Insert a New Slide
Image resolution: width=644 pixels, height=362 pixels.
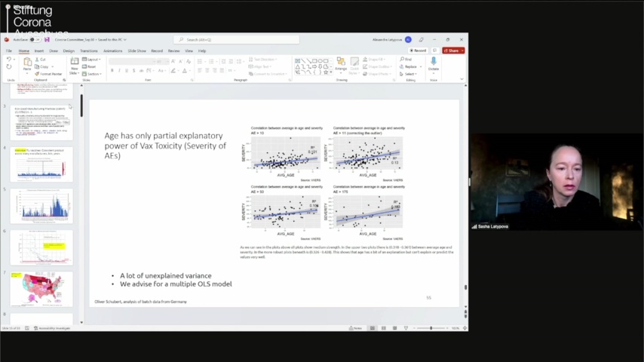(75, 65)
